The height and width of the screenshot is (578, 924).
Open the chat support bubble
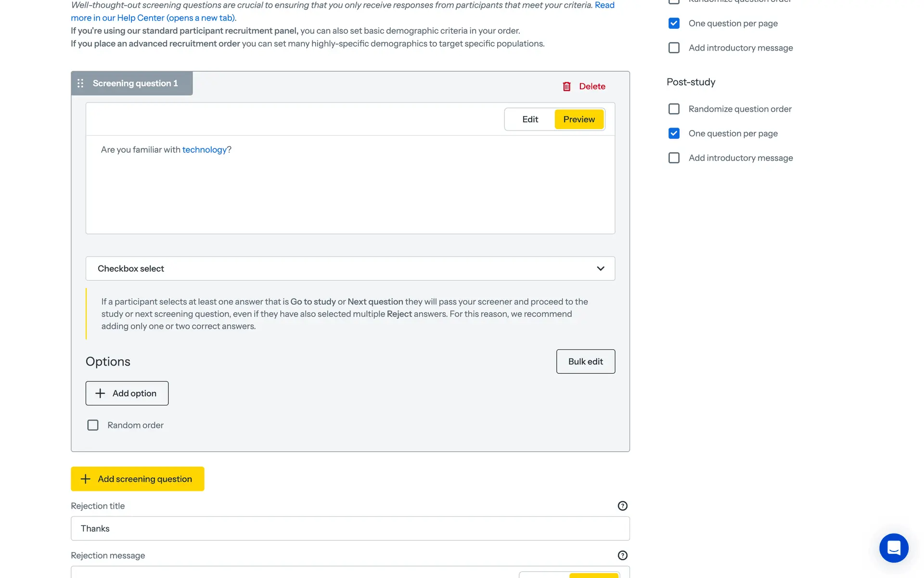tap(894, 548)
